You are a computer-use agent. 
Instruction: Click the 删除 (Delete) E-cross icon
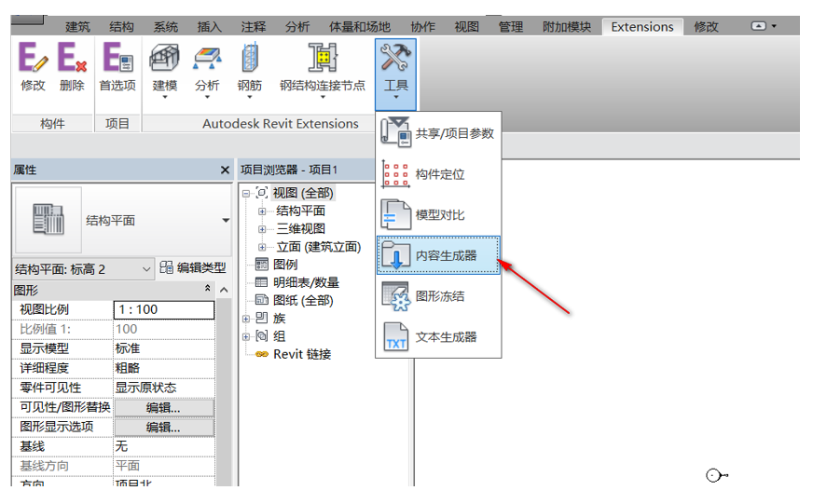click(72, 67)
